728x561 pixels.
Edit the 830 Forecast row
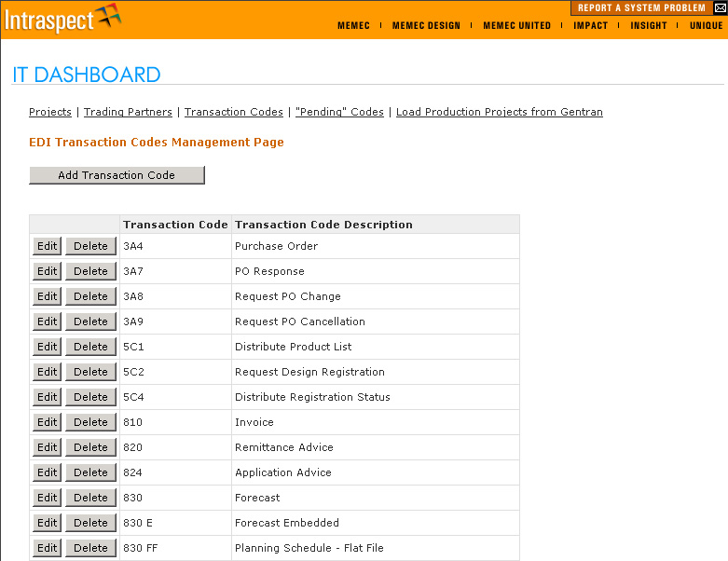pyautogui.click(x=47, y=498)
